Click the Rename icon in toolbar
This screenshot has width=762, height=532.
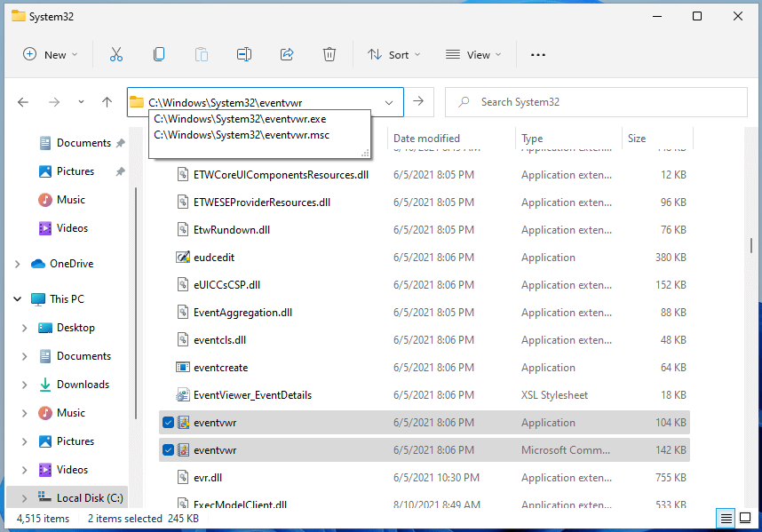244,54
